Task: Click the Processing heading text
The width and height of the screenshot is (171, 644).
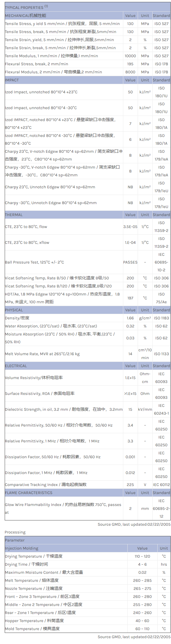Action: click(x=15, y=532)
